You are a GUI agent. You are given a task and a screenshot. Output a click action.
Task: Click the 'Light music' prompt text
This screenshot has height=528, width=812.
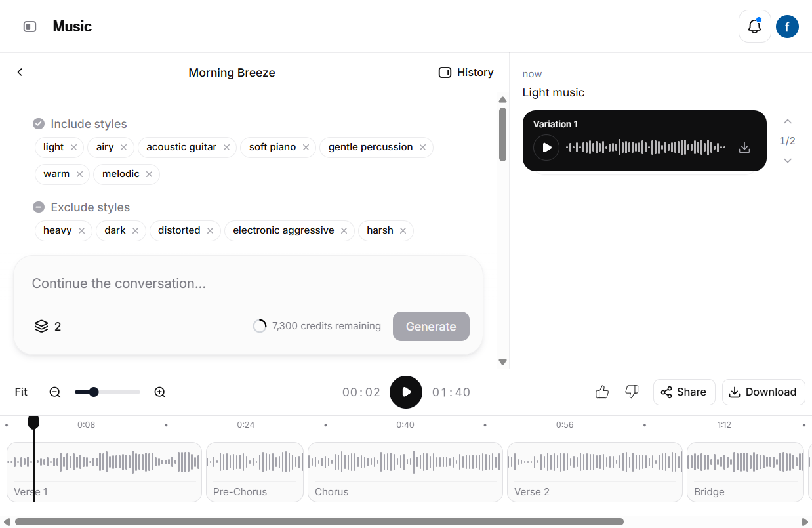pyautogui.click(x=553, y=92)
